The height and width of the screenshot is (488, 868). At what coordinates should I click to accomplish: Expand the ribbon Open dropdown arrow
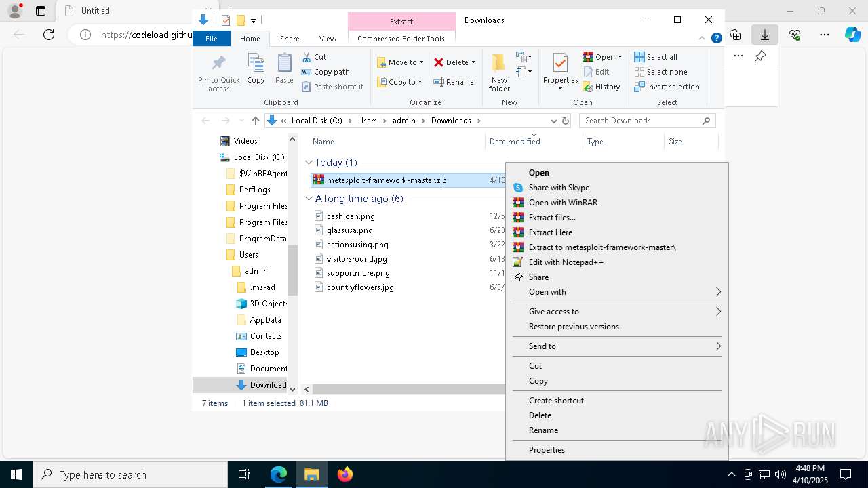[620, 57]
